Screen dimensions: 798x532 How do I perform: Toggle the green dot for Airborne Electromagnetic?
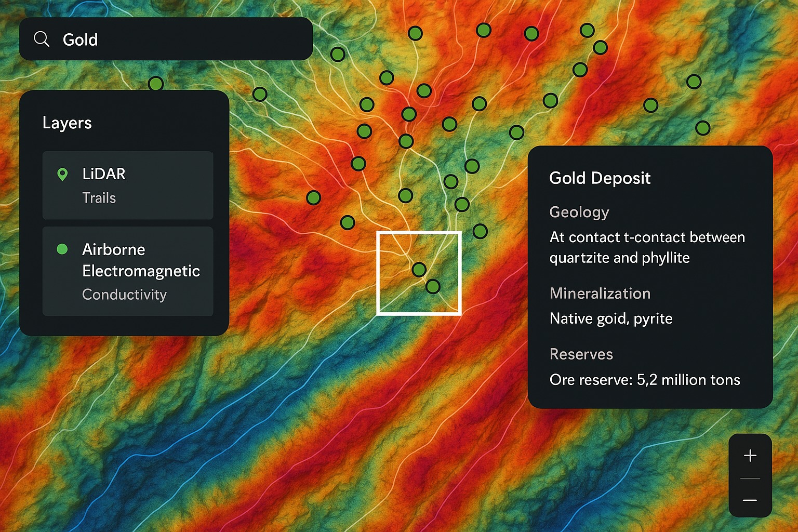tap(62, 249)
